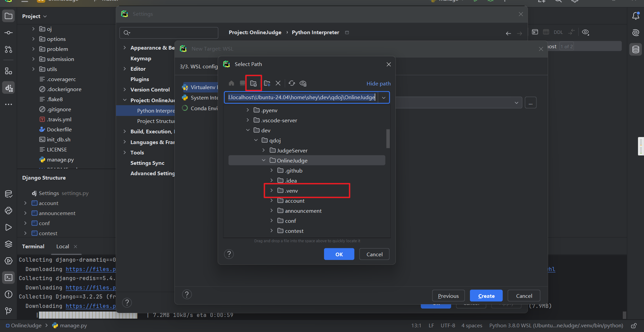Toggle show hidden files eye icon
Viewport: 644px width, 332px height.
click(303, 83)
